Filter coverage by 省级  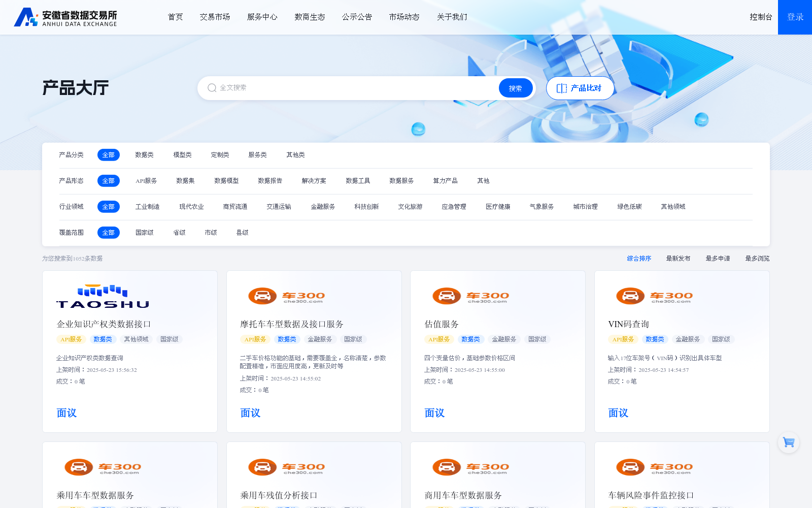pyautogui.click(x=179, y=233)
